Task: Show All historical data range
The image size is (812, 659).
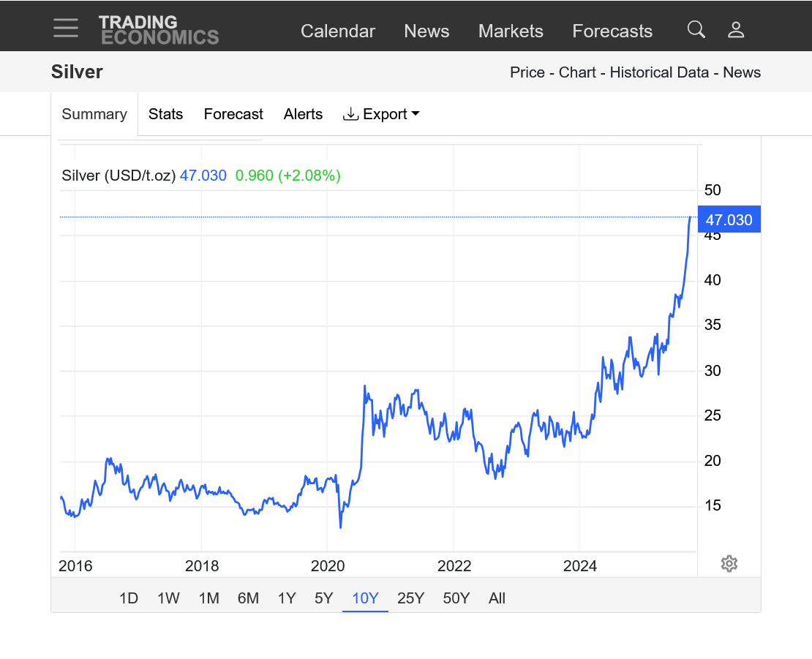Action: 497,598
